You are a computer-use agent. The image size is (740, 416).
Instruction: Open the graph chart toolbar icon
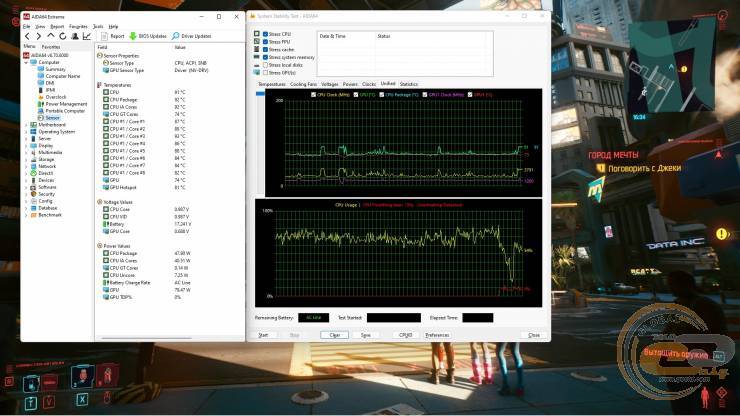[x=87, y=36]
